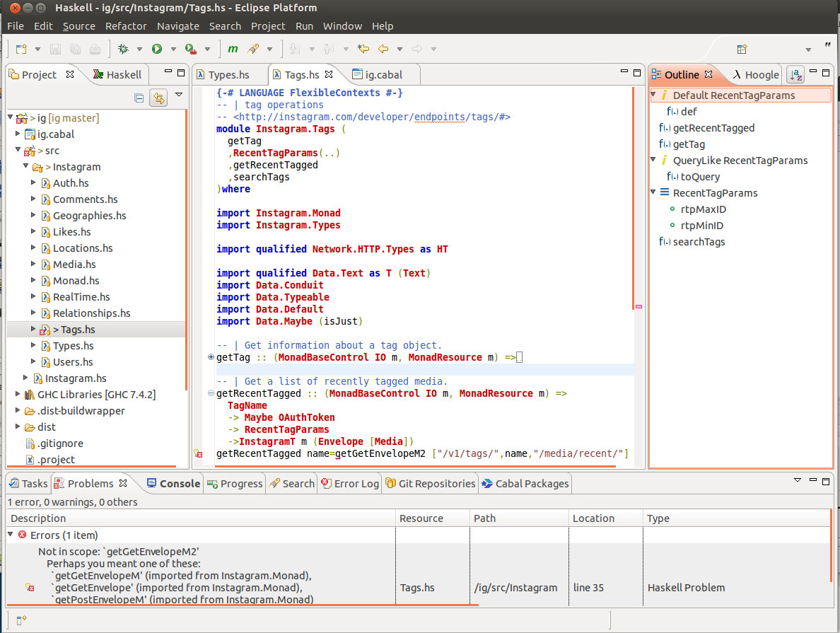Screen dimensions: 840x633
Task: Open the dropdown beside New icon
Action: 37,50
